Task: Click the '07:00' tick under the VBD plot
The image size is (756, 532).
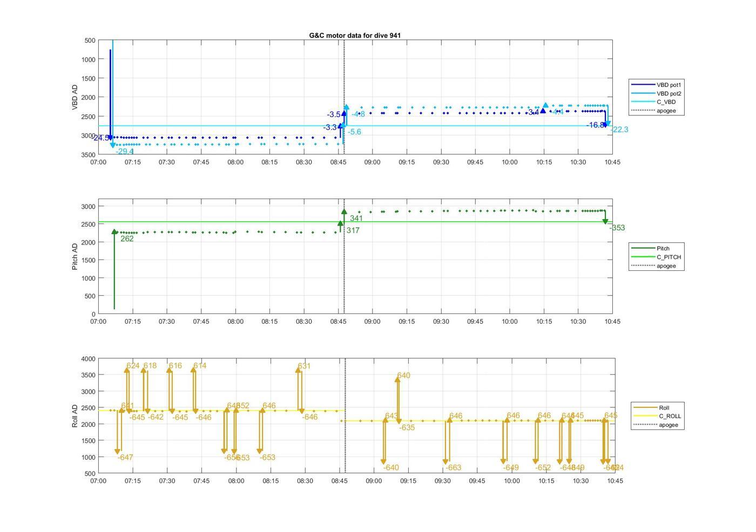Action: tap(98, 162)
